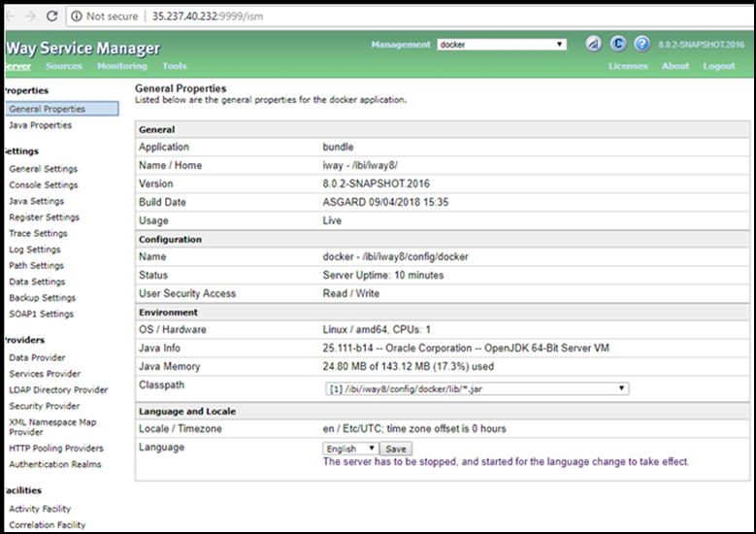Open Activity Facility
The height and width of the screenshot is (534, 756).
[x=40, y=509]
